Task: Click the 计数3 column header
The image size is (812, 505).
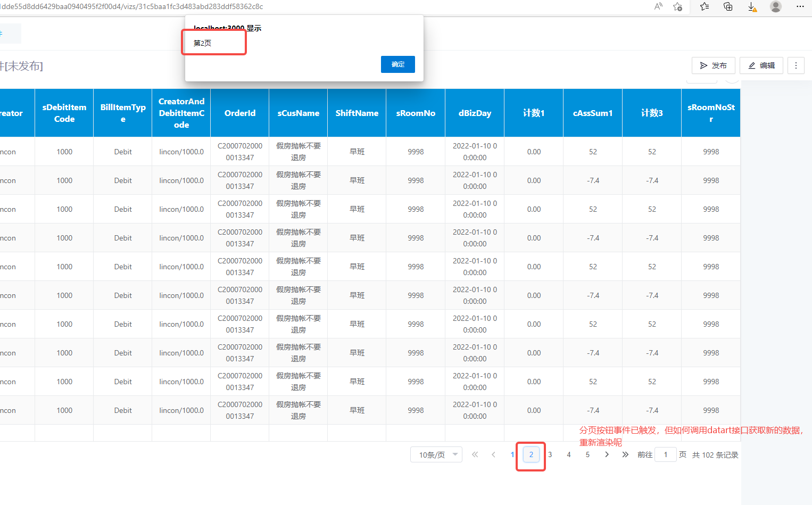Action: click(652, 113)
